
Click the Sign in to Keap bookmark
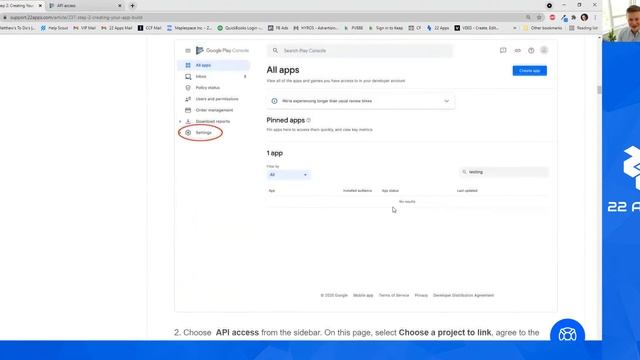tap(386, 28)
